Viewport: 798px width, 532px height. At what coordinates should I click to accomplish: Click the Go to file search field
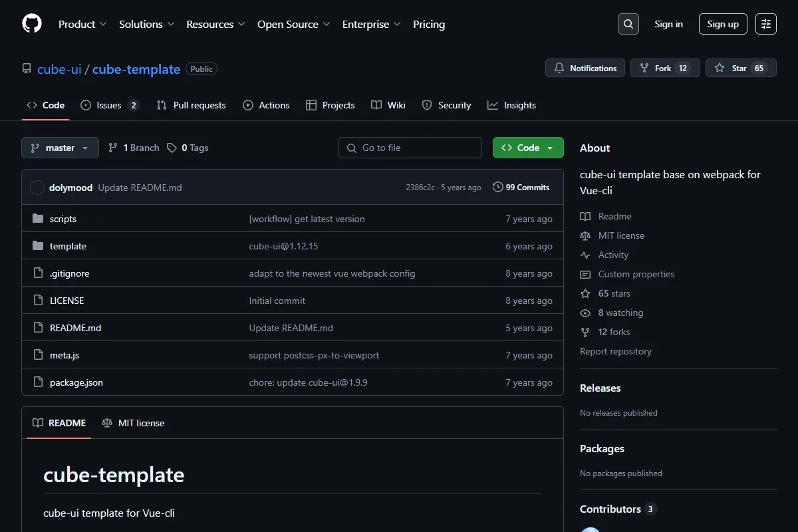(x=410, y=148)
